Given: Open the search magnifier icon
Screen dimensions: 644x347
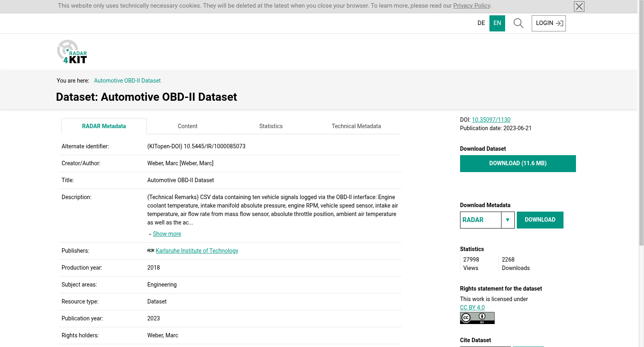Looking at the screenshot, I should pos(518,23).
